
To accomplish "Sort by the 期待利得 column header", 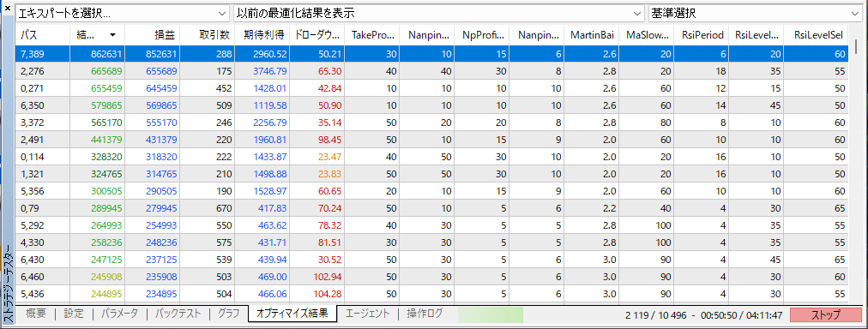I will click(262, 35).
